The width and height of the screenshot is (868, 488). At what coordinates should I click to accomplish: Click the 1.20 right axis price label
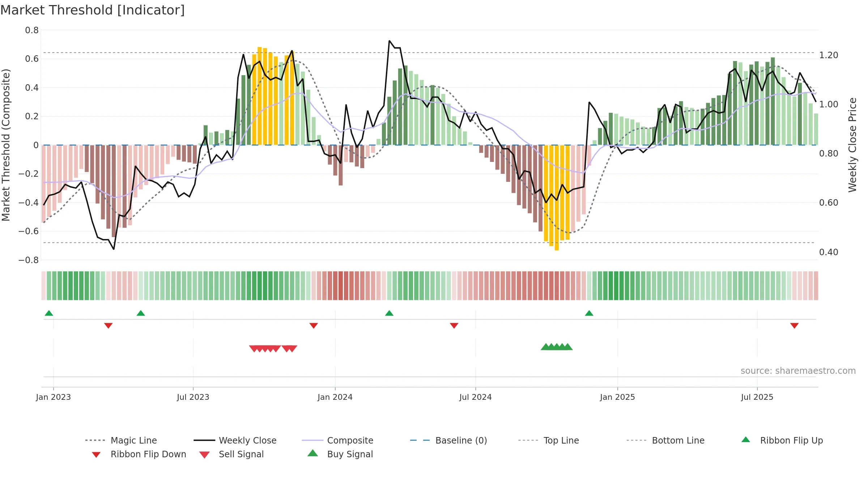click(829, 55)
